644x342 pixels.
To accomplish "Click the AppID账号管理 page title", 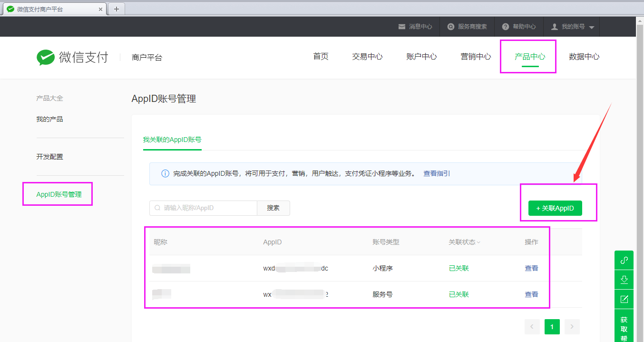I will 164,99.
